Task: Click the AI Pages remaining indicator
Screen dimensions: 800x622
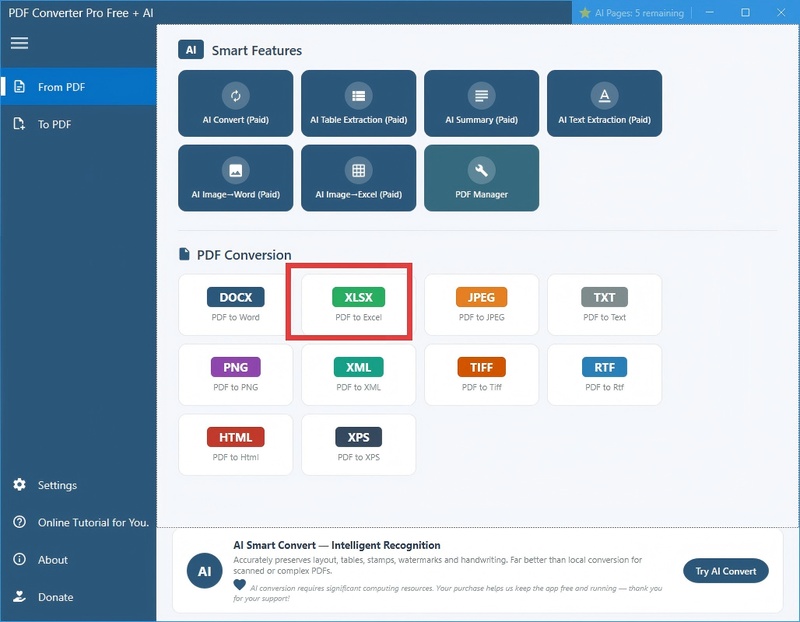Action: [631, 13]
